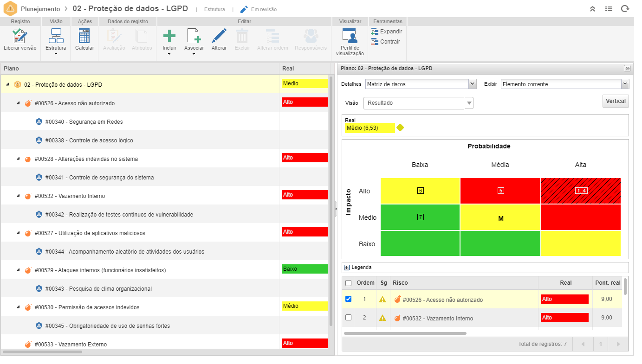Collapse the #00526 Acesso não autorizado node

pos(18,103)
